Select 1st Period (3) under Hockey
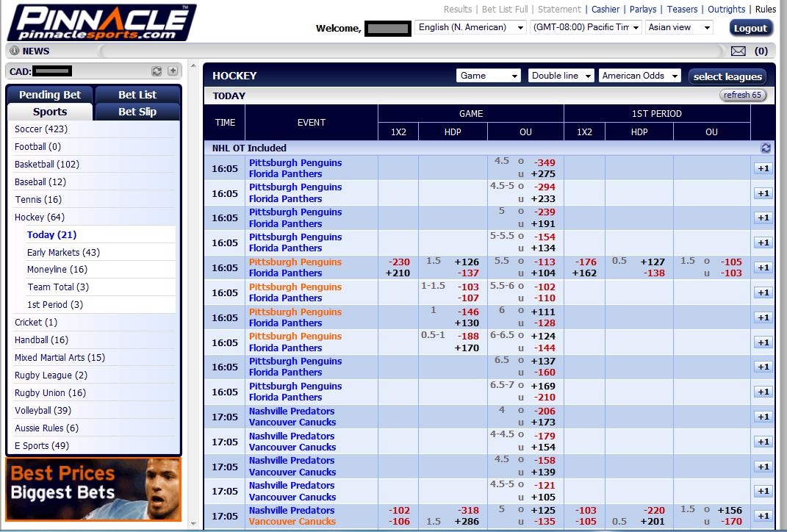This screenshot has height=532, width=787. pos(54,305)
